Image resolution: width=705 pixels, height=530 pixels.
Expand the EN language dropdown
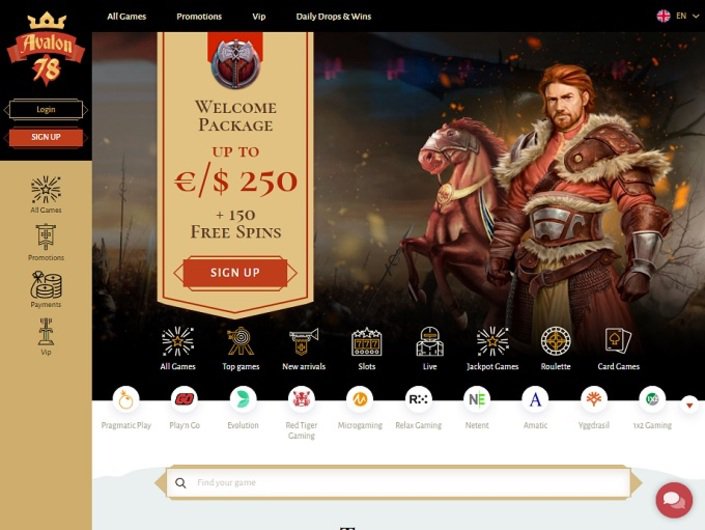(678, 16)
